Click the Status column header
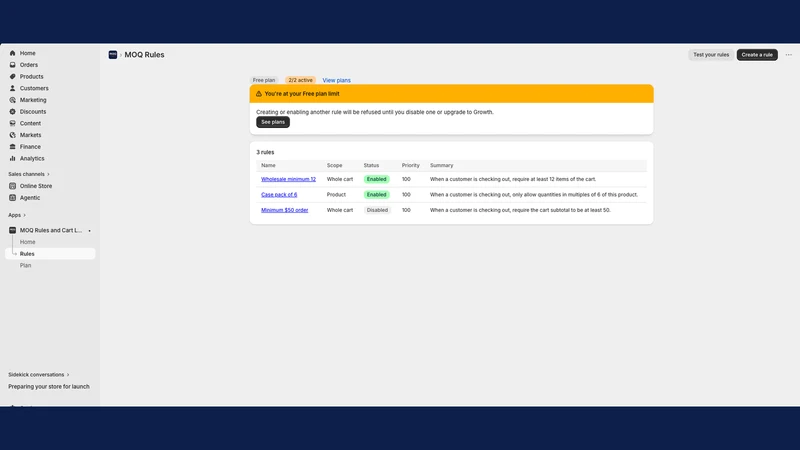 coord(371,165)
